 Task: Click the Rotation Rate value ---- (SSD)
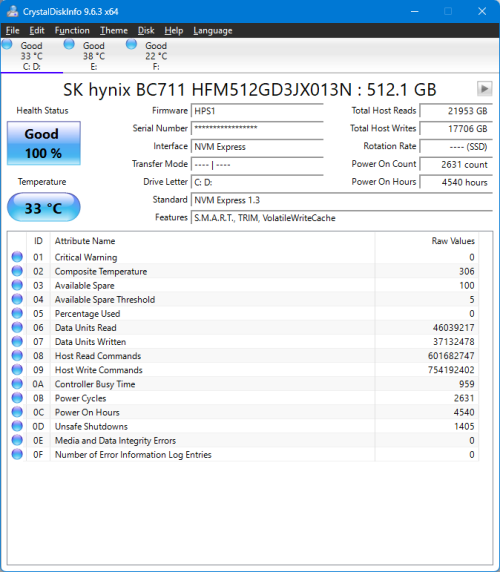(x=456, y=146)
